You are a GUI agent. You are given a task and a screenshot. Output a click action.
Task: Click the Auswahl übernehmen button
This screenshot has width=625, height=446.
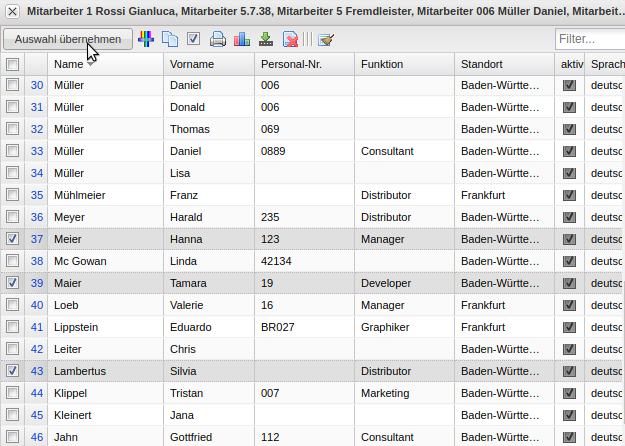point(68,39)
